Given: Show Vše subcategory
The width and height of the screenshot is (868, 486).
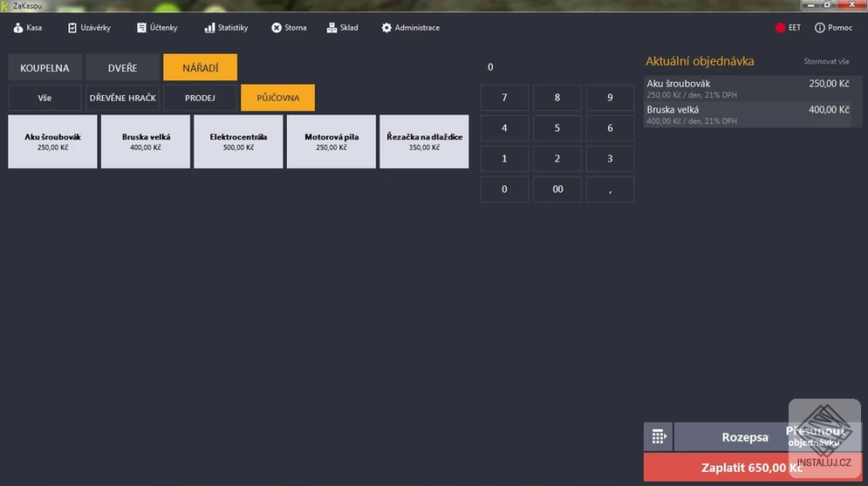Looking at the screenshot, I should pyautogui.click(x=44, y=98).
